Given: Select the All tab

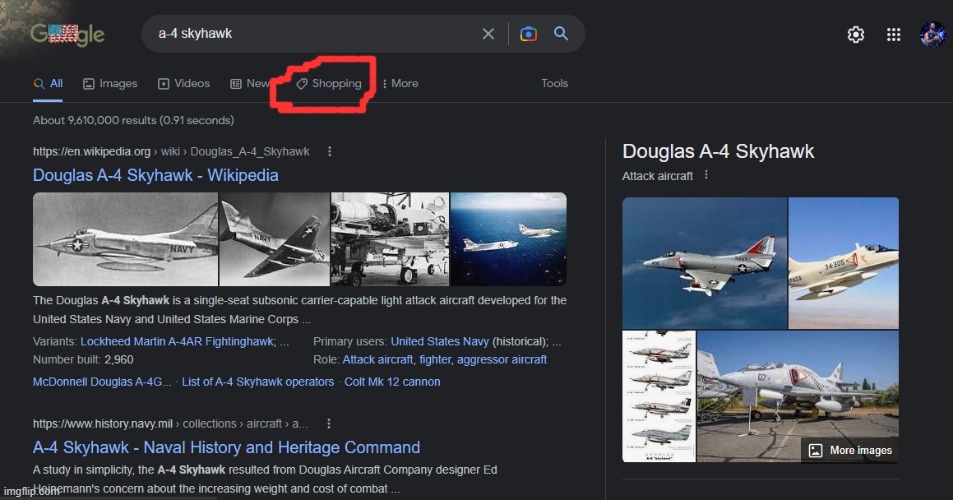Looking at the screenshot, I should pos(49,84).
